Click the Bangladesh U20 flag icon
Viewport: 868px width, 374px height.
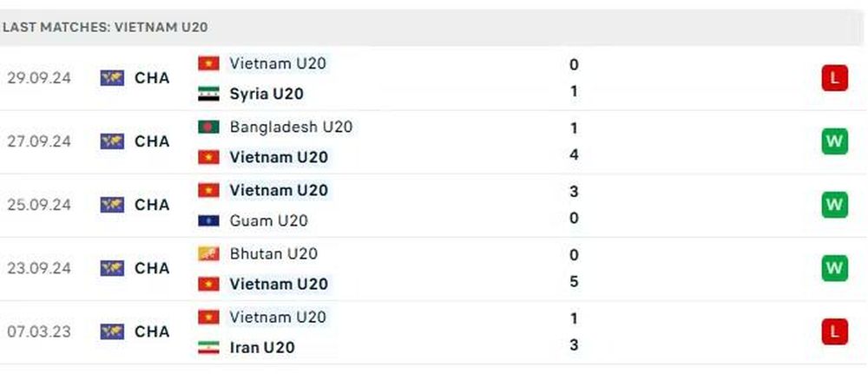[208, 128]
